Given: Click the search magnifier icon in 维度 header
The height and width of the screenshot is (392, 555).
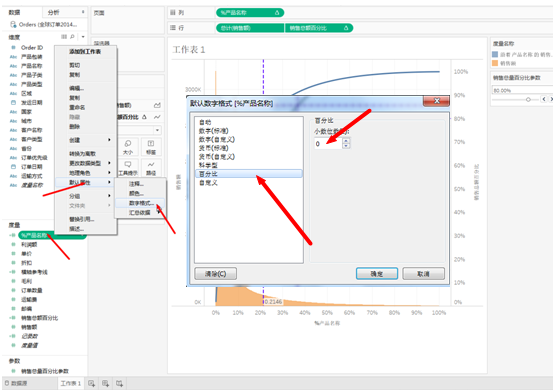Looking at the screenshot, I should tap(72, 36).
